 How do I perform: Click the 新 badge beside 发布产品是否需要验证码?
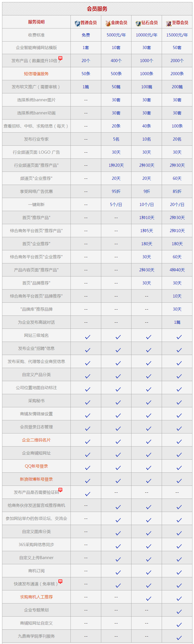tap(60, 490)
